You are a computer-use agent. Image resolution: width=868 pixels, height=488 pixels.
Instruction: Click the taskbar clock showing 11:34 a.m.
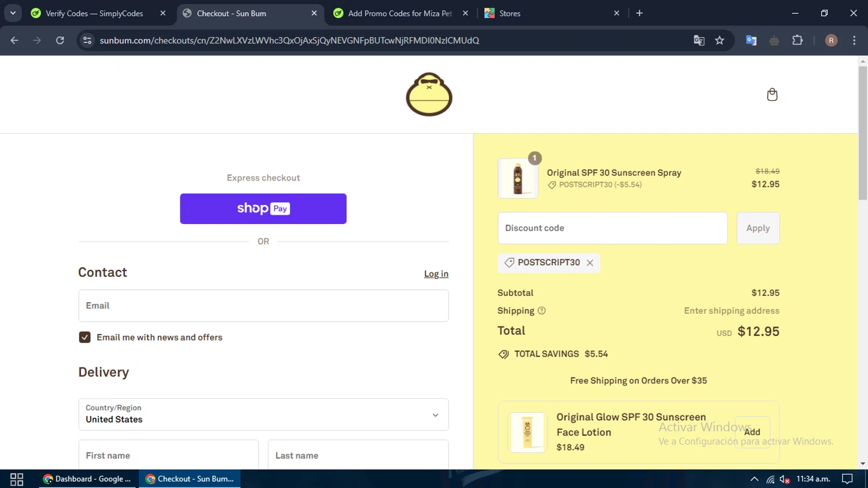click(813, 479)
